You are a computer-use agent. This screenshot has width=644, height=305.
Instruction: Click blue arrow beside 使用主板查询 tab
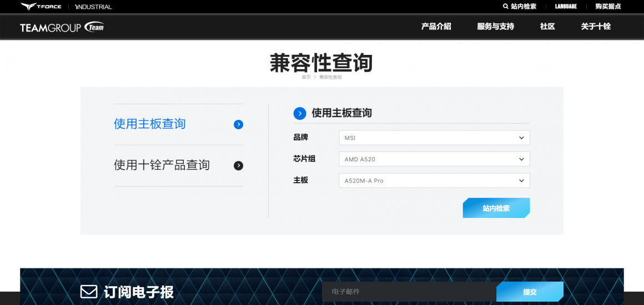(x=238, y=125)
